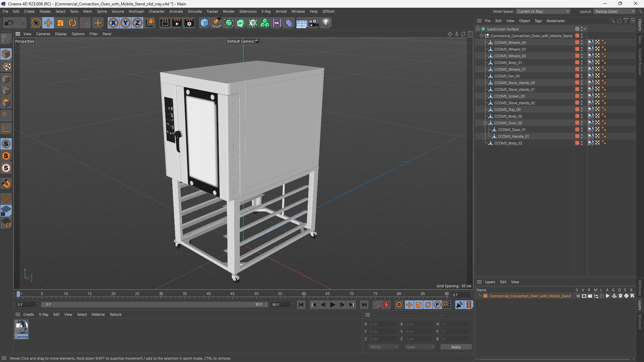Click the Apply button
Screen dimensions: 644x362
[456, 347]
